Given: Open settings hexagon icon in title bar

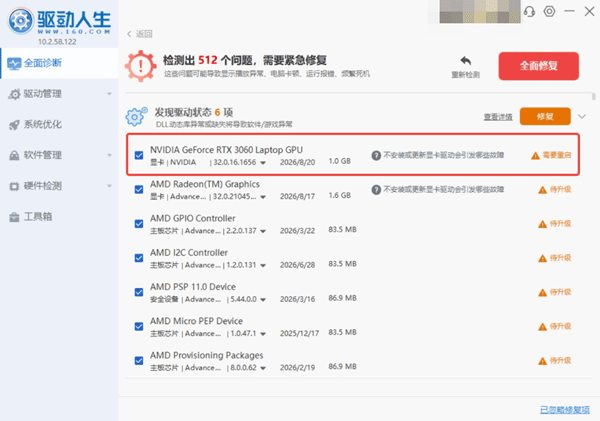Looking at the screenshot, I should click(549, 11).
